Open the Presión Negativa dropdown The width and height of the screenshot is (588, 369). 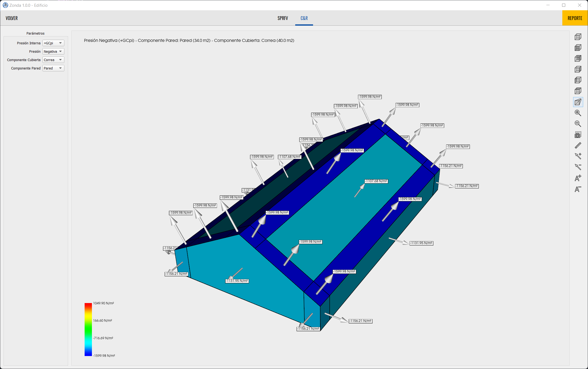pos(53,51)
